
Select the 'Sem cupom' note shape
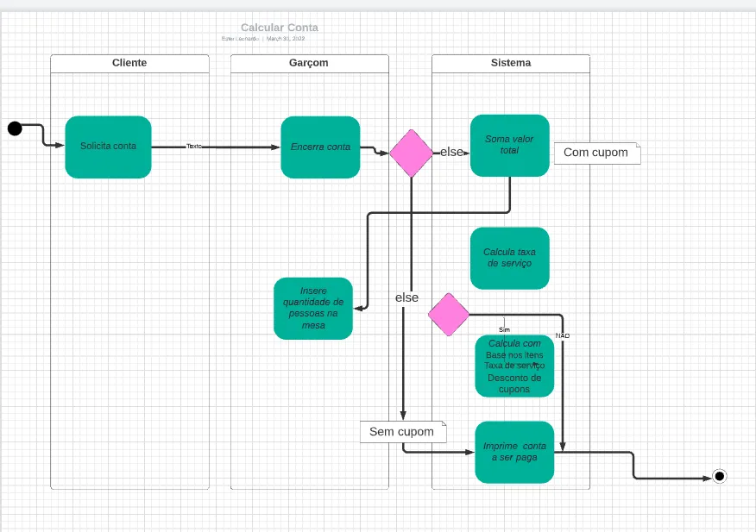click(x=402, y=431)
